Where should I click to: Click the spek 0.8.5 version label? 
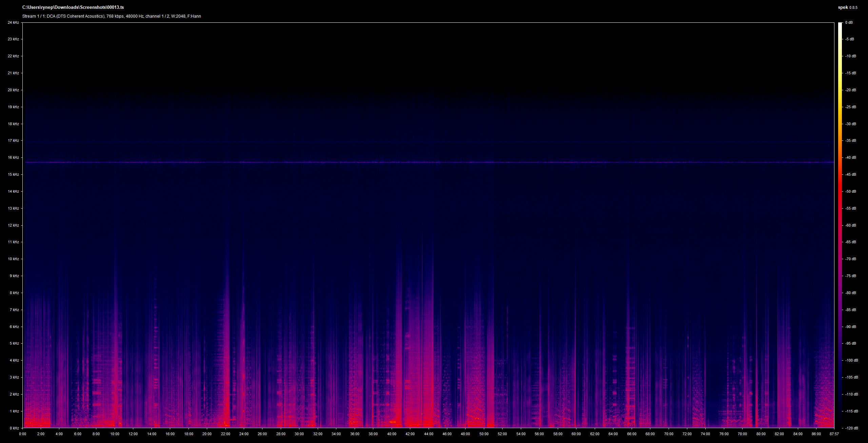tap(847, 7)
